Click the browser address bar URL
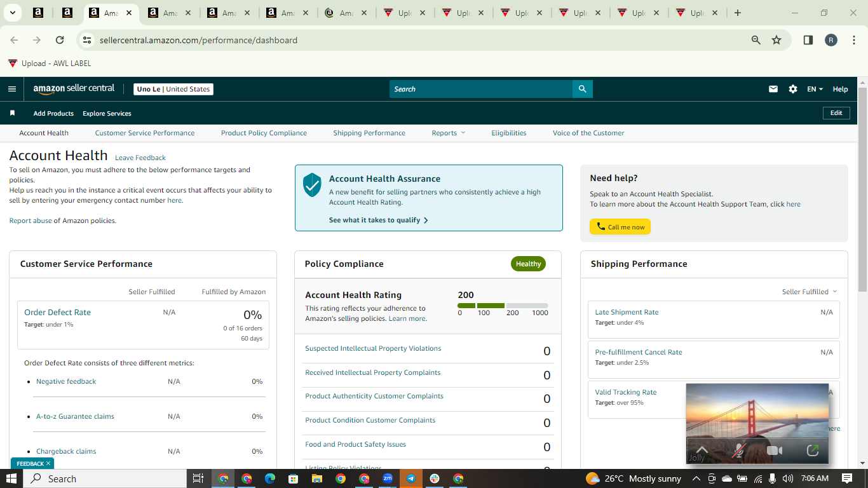Viewport: 868px width, 488px height. point(198,40)
